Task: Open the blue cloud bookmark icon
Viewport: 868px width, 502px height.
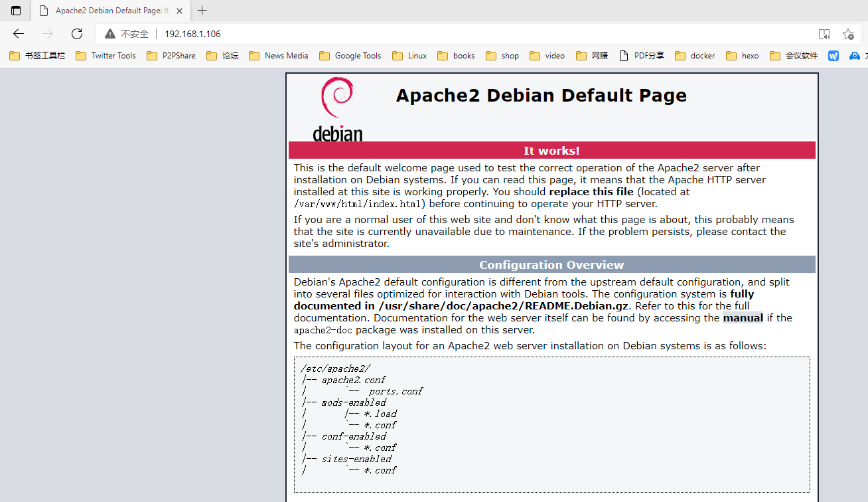Action: coord(855,56)
